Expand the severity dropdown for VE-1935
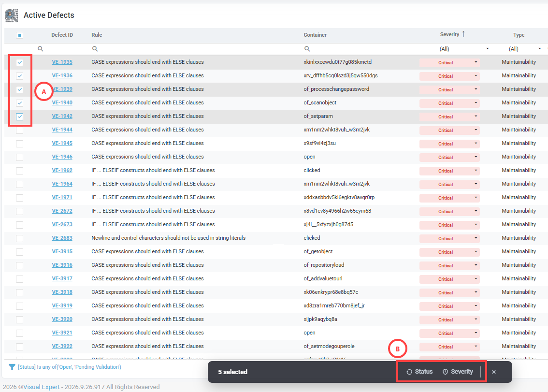The height and width of the screenshot is (392, 548). click(x=476, y=62)
